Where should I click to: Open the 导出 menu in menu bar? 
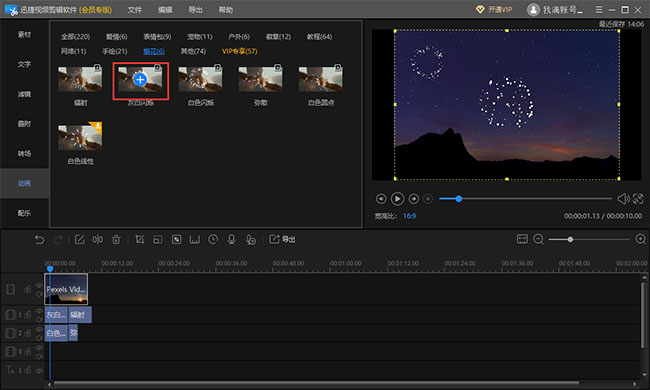[195, 10]
